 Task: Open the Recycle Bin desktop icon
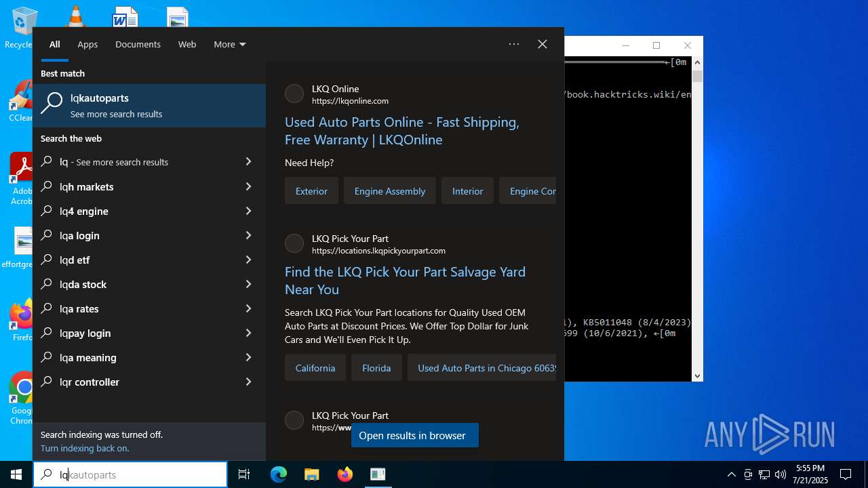click(20, 27)
